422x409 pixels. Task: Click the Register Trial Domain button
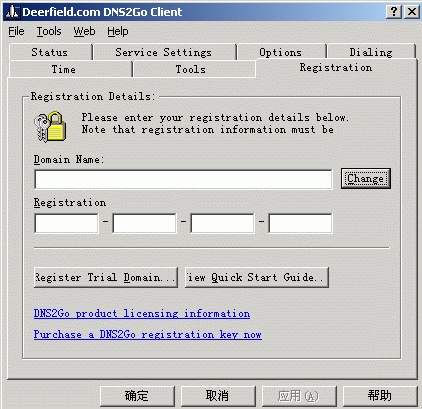point(106,277)
